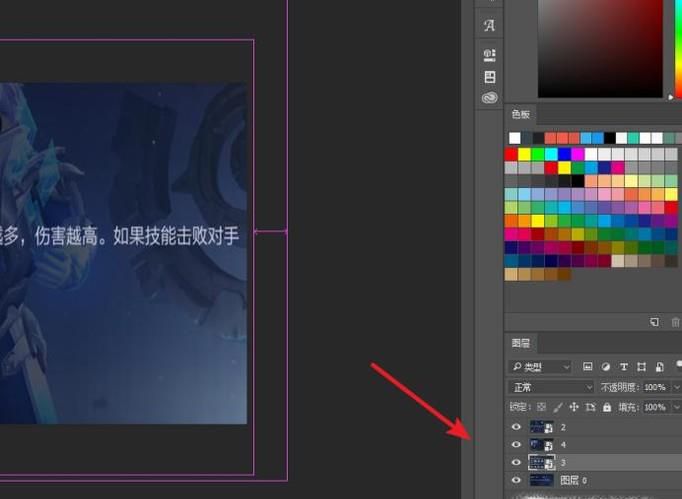Select the bright lime green swatch
682x499 pixels.
(538, 154)
